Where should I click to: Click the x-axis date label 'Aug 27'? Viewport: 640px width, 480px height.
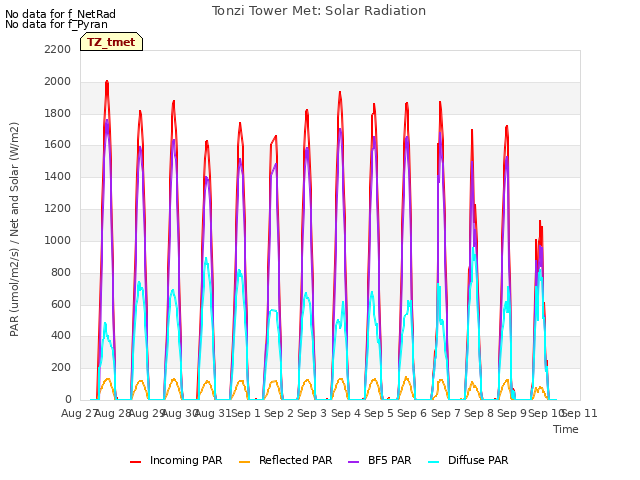pyautogui.click(x=79, y=413)
